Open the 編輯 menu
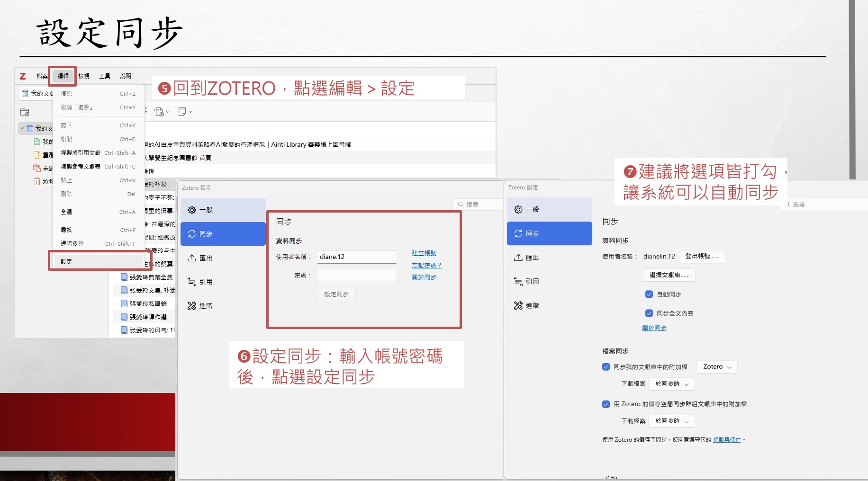Image resolution: width=868 pixels, height=481 pixels. (x=63, y=76)
